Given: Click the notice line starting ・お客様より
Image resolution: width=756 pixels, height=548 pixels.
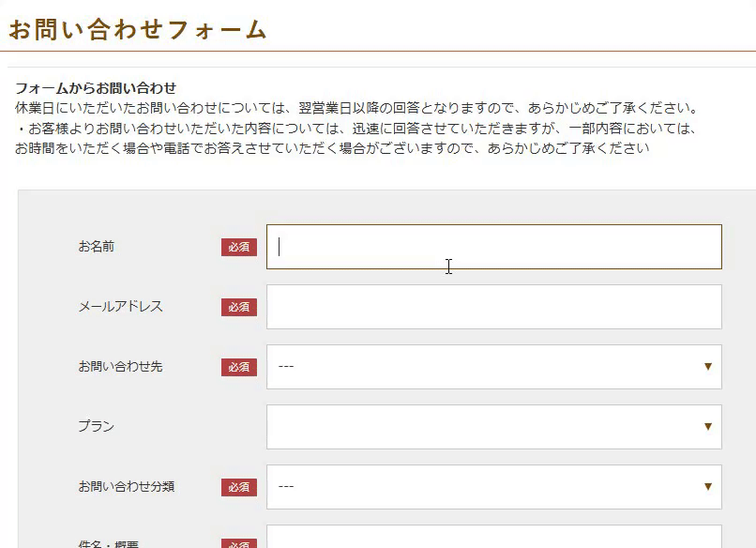Looking at the screenshot, I should 356,129.
